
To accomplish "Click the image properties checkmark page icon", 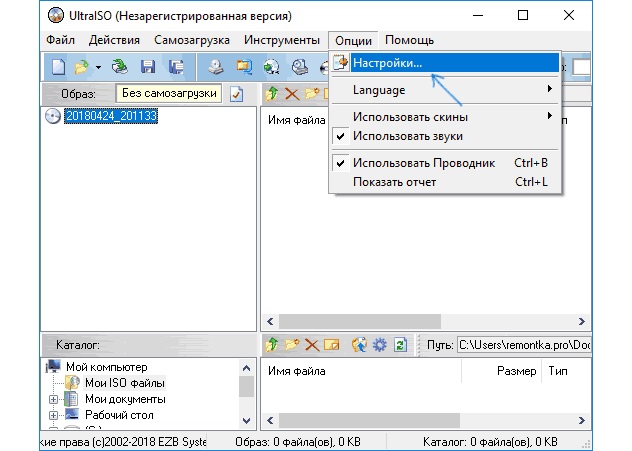I will tap(237, 94).
